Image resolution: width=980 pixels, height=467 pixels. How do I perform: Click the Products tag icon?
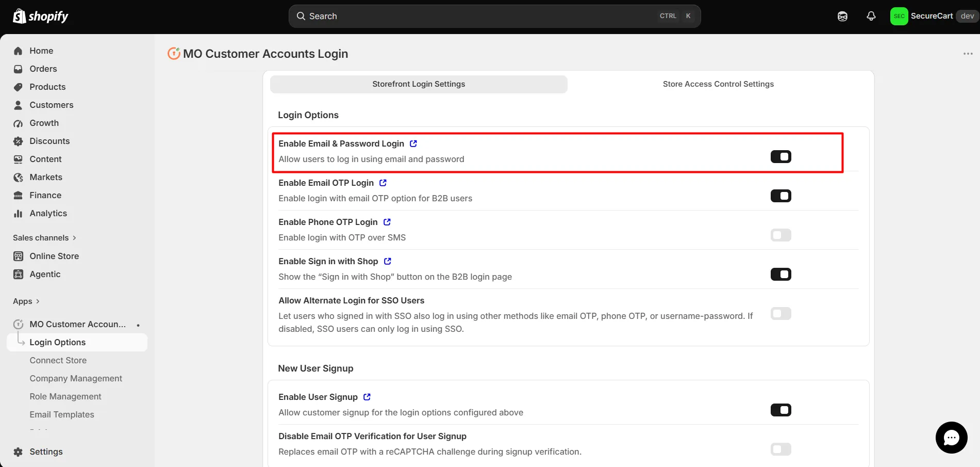[x=18, y=87]
